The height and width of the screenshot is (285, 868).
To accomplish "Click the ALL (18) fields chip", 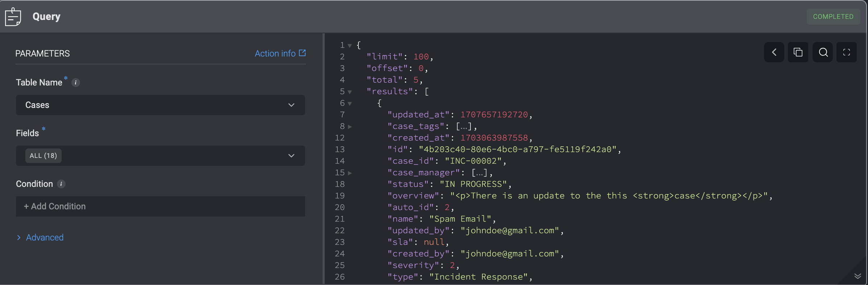I will click(x=43, y=156).
